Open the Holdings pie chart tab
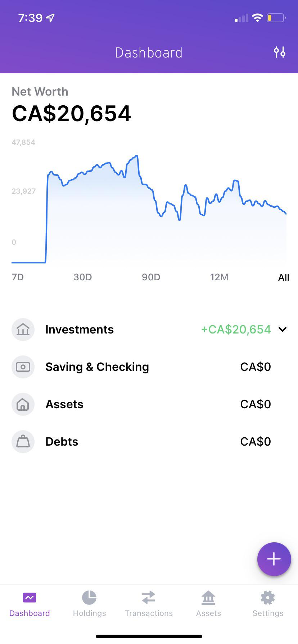 click(x=89, y=603)
